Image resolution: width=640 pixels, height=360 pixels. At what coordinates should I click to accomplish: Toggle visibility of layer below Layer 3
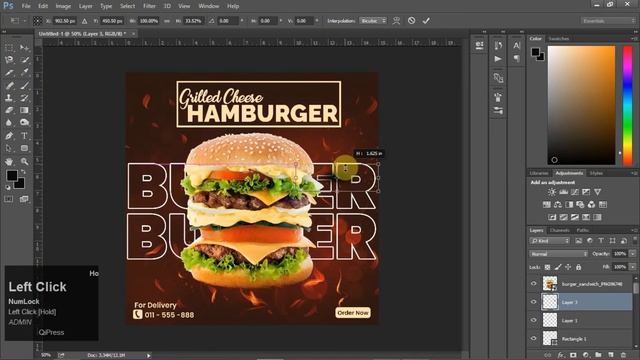(533, 320)
